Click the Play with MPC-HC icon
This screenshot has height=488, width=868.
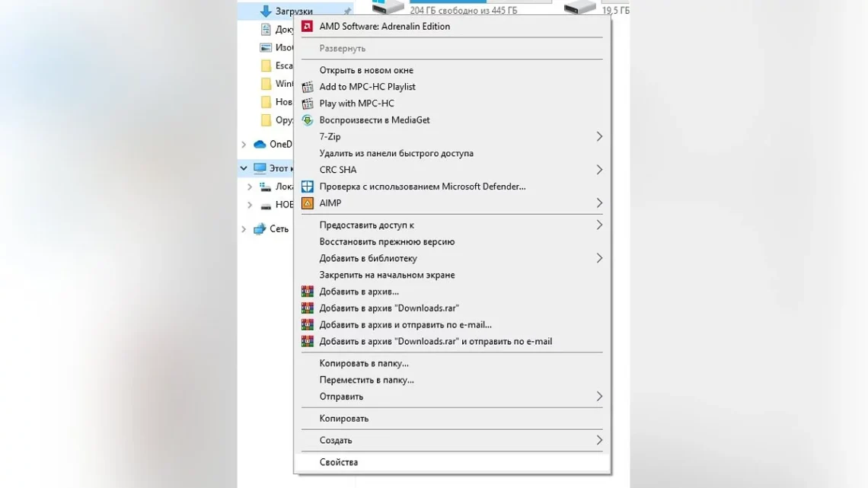point(308,104)
